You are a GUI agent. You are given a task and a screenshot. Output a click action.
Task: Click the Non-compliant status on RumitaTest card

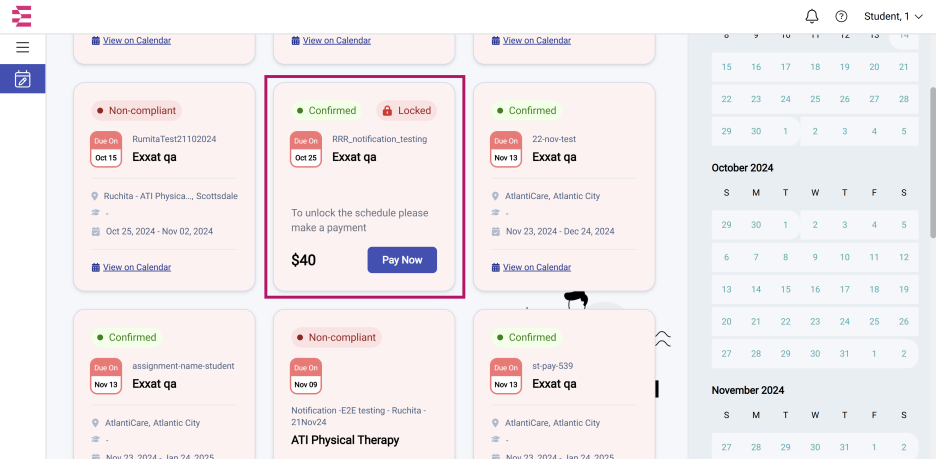pos(137,110)
